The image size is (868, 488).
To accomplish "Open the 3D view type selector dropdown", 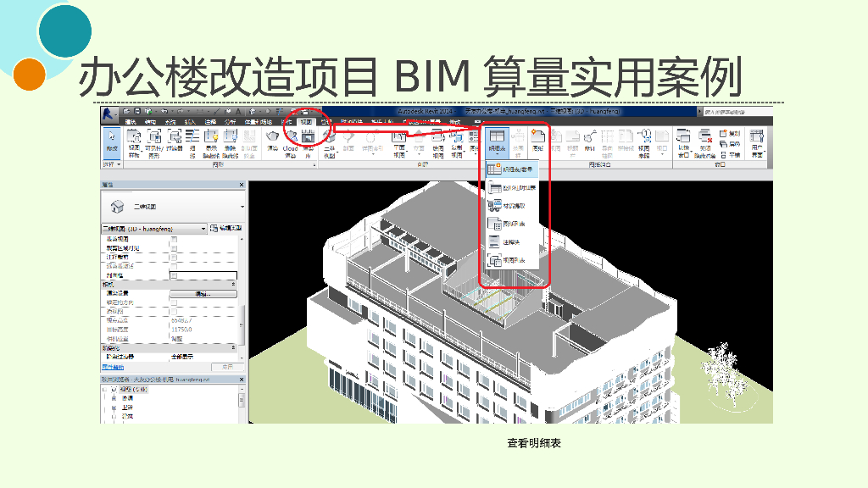I will click(173, 207).
